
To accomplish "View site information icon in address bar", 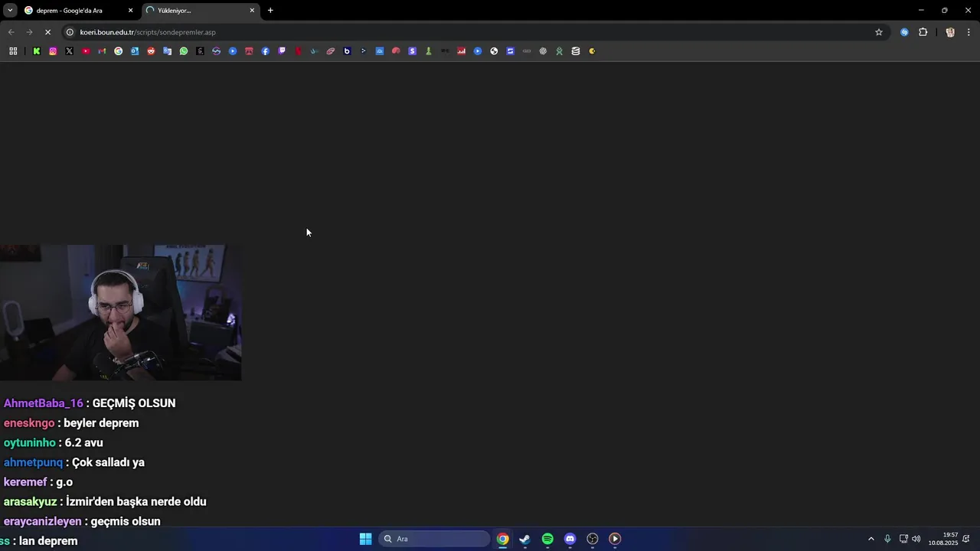I will click(70, 32).
